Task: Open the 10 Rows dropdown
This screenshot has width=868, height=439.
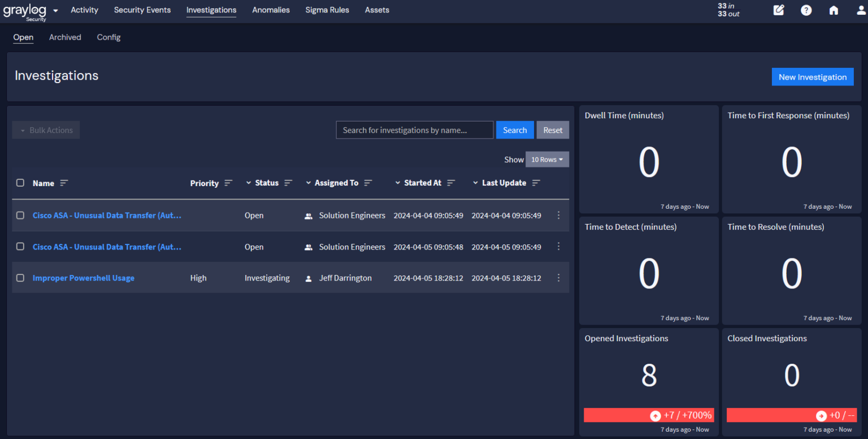Action: [x=546, y=159]
